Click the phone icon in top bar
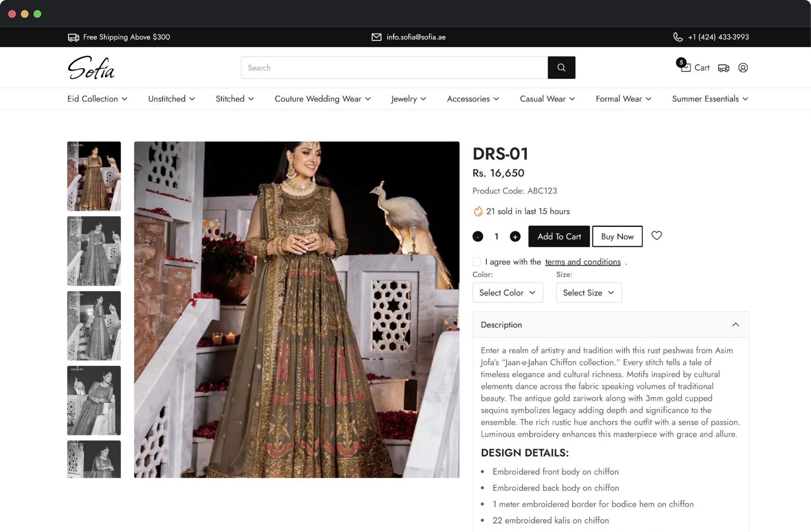This screenshot has height=532, width=811. click(678, 37)
